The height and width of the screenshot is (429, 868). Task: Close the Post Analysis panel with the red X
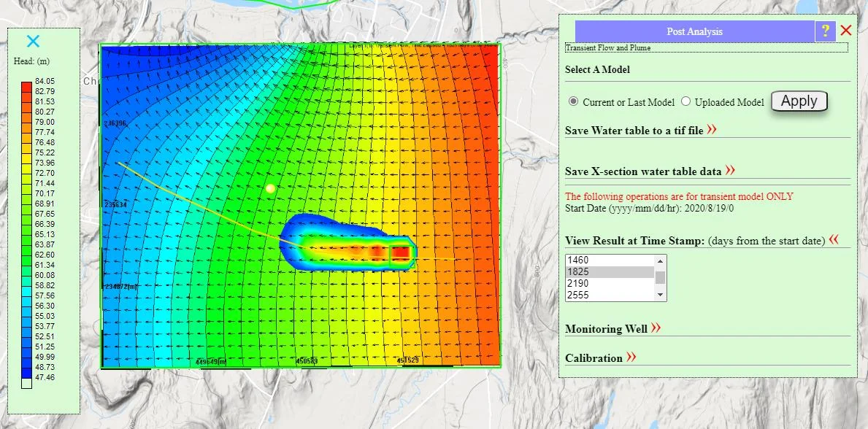tap(846, 31)
